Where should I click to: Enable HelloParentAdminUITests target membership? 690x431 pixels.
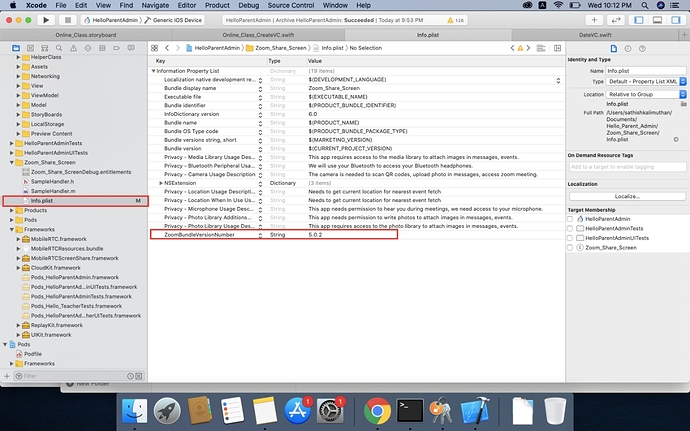click(570, 238)
